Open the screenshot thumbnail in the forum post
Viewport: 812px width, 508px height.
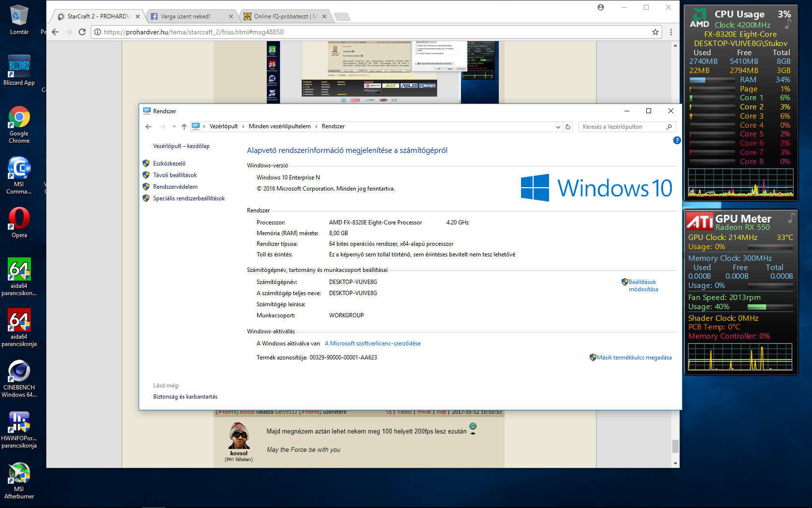tap(383, 72)
